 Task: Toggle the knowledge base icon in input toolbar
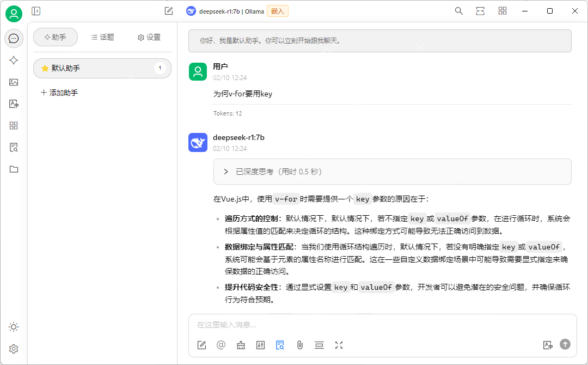click(280, 345)
